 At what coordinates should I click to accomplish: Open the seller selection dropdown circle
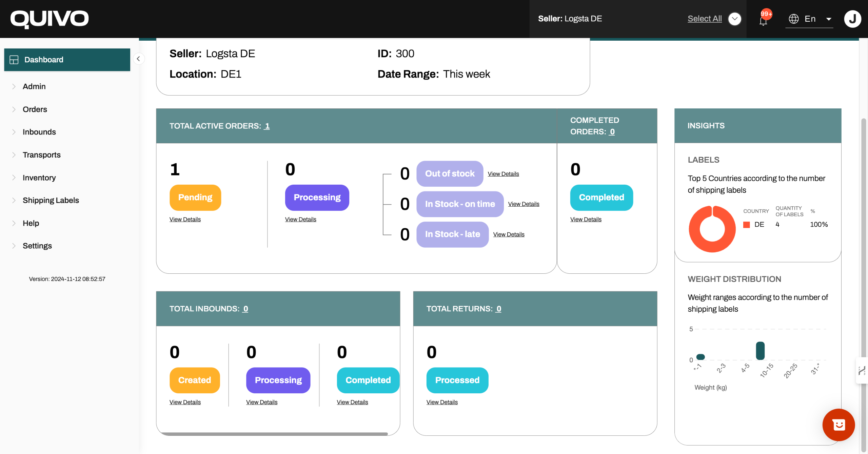point(734,19)
